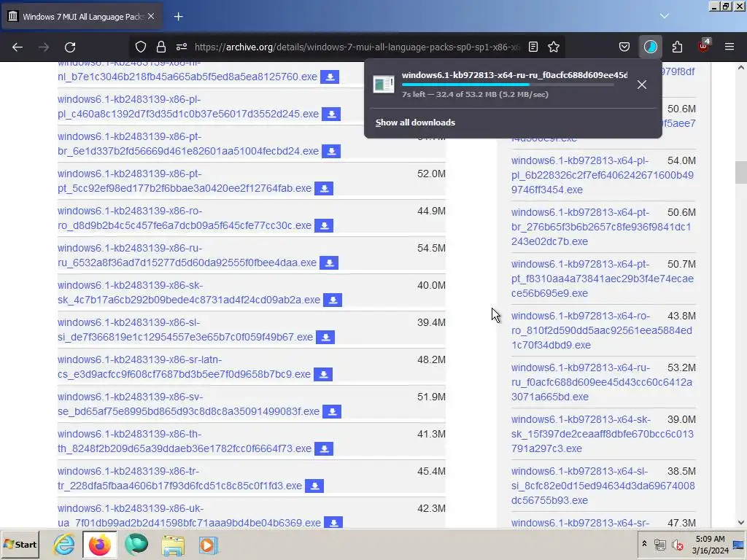This screenshot has width=747, height=560.
Task: Open site security padlock info
Action: click(x=161, y=47)
